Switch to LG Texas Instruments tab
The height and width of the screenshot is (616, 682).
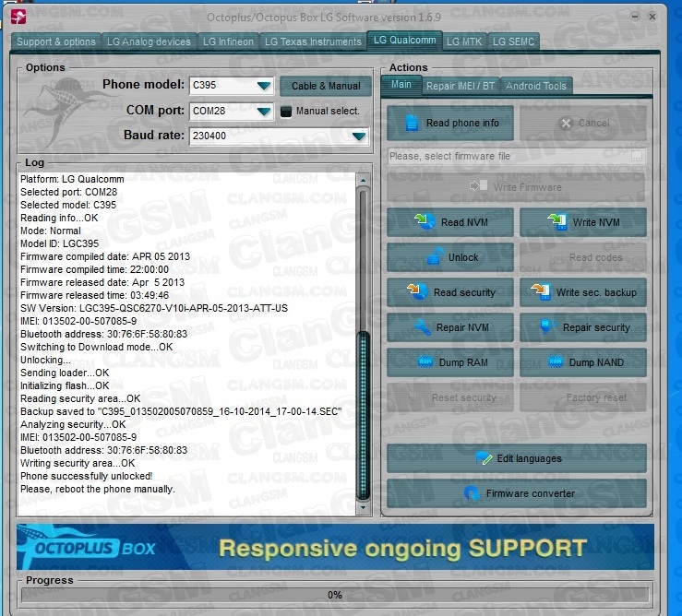[x=313, y=41]
